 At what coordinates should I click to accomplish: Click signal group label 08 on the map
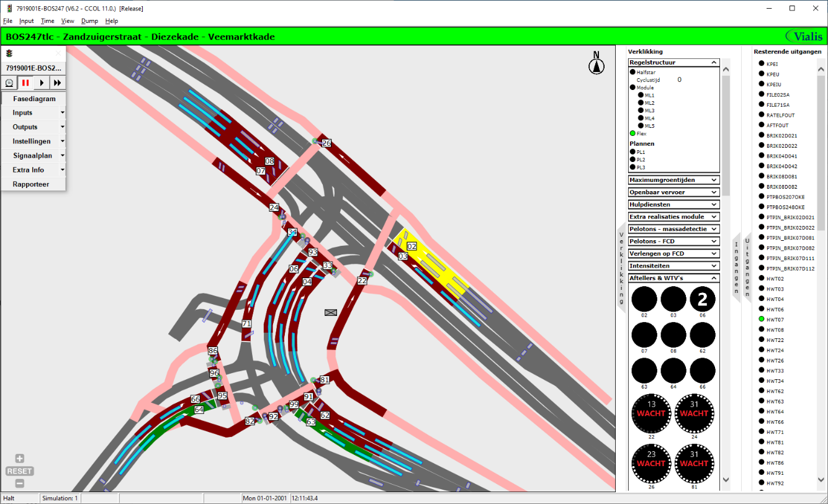(x=269, y=161)
